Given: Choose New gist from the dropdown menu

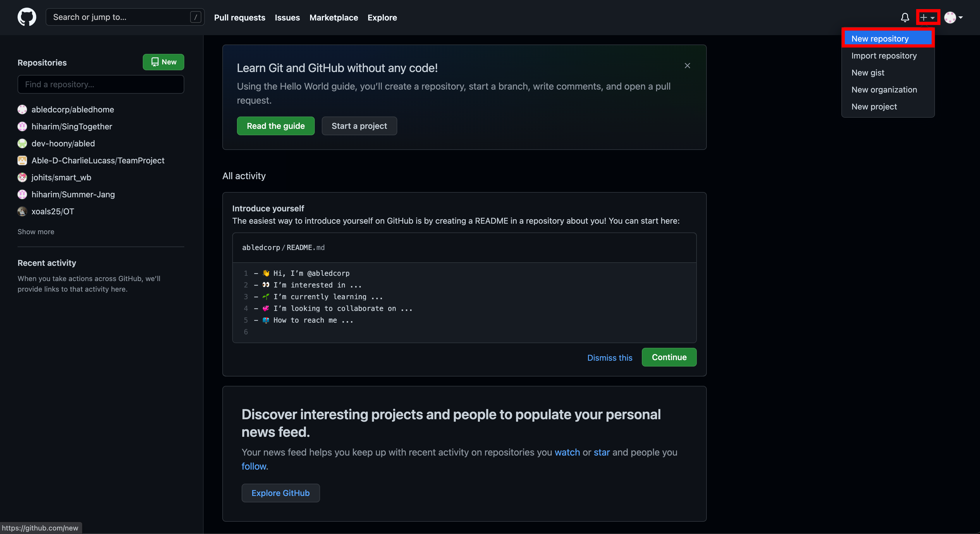Looking at the screenshot, I should pos(867,73).
